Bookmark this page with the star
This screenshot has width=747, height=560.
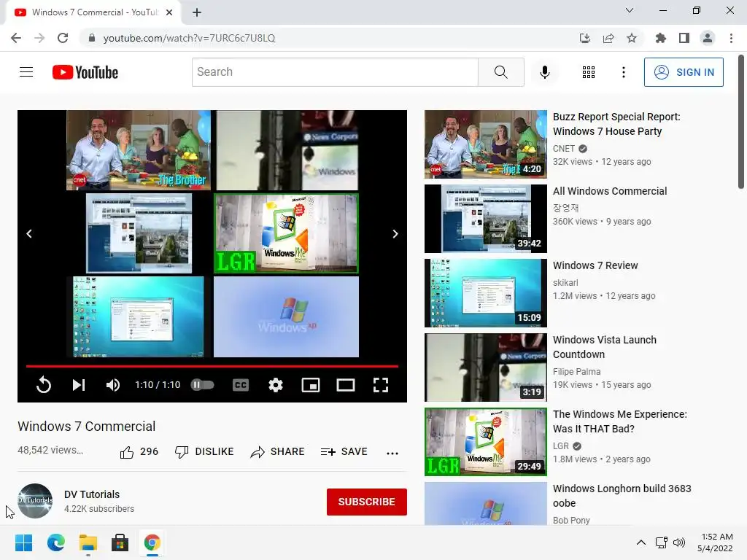pos(631,38)
